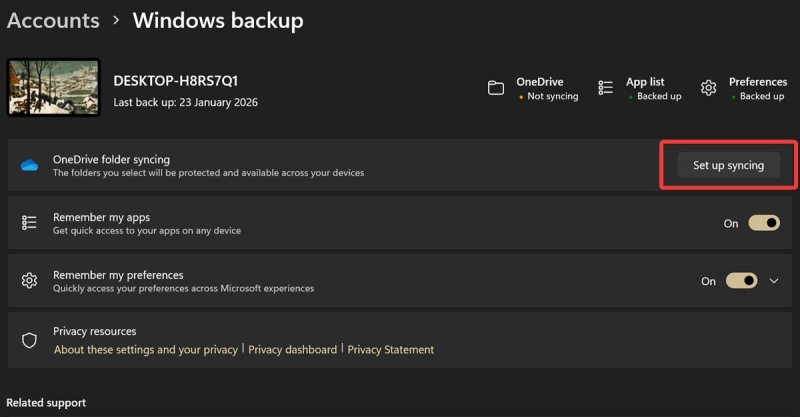This screenshot has width=800, height=417.
Task: Open About these settings and your privacy
Action: [146, 350]
